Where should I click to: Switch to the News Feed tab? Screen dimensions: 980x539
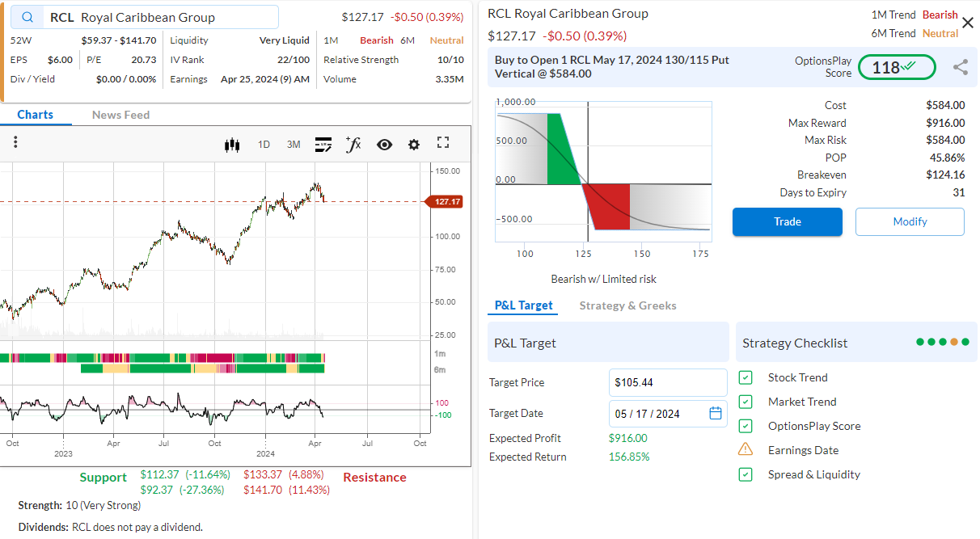pos(120,115)
